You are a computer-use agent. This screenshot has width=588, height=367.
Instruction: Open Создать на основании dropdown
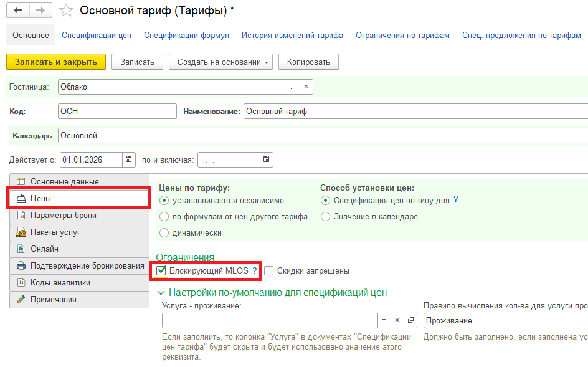pos(220,62)
